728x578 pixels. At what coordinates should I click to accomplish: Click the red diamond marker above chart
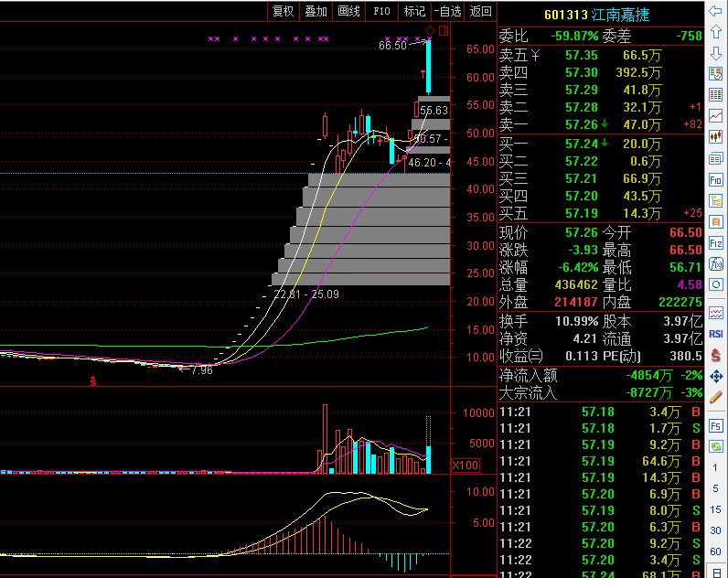[x=430, y=31]
